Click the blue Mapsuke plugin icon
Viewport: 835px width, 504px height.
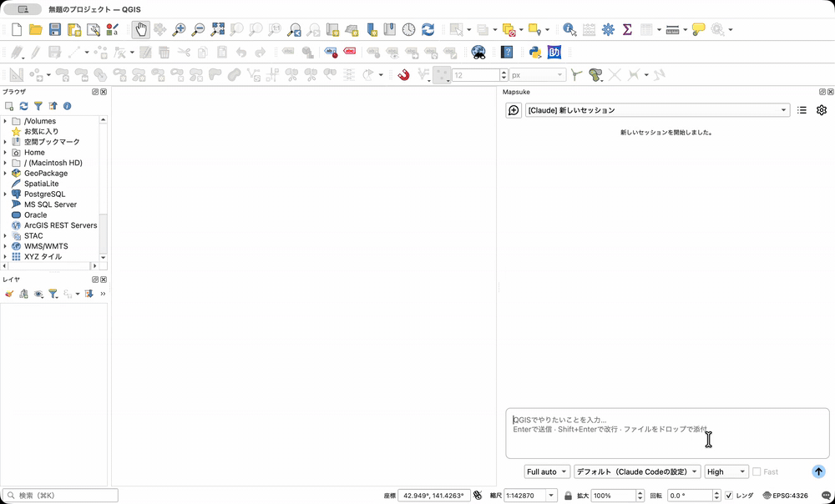554,53
